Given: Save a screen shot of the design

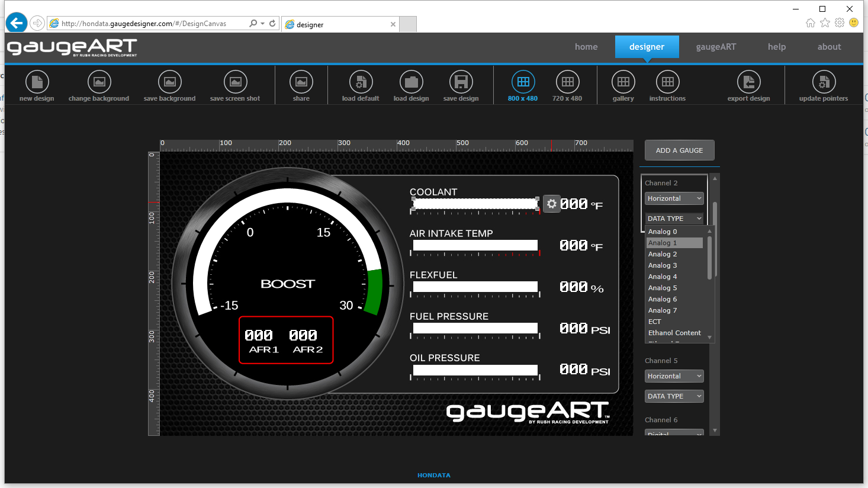Looking at the screenshot, I should pyautogui.click(x=235, y=85).
